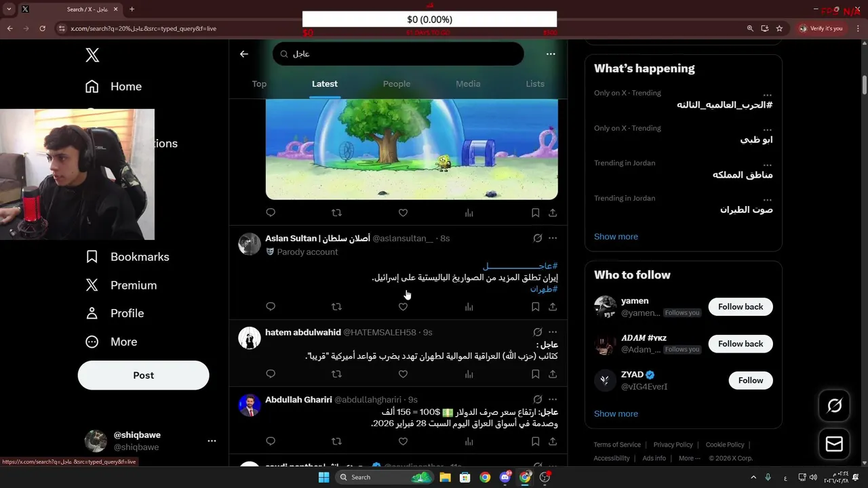This screenshot has height=488, width=868.
Task: Follow ZYAD
Action: click(751, 380)
